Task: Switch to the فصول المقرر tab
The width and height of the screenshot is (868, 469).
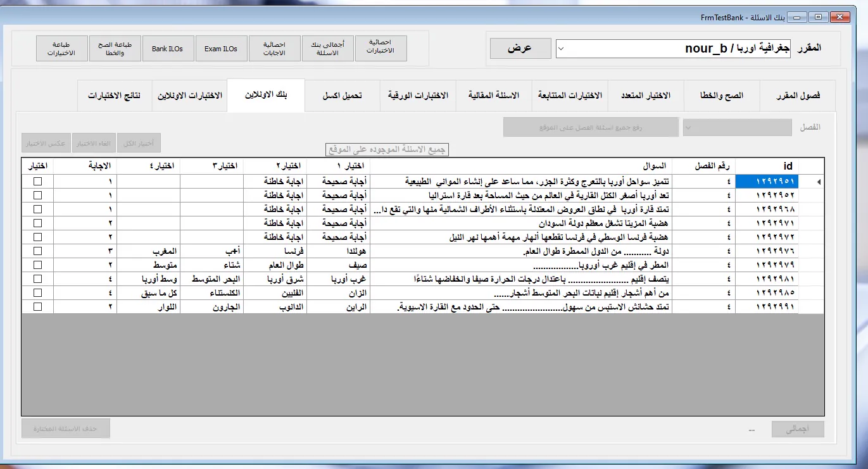Action: [798, 96]
